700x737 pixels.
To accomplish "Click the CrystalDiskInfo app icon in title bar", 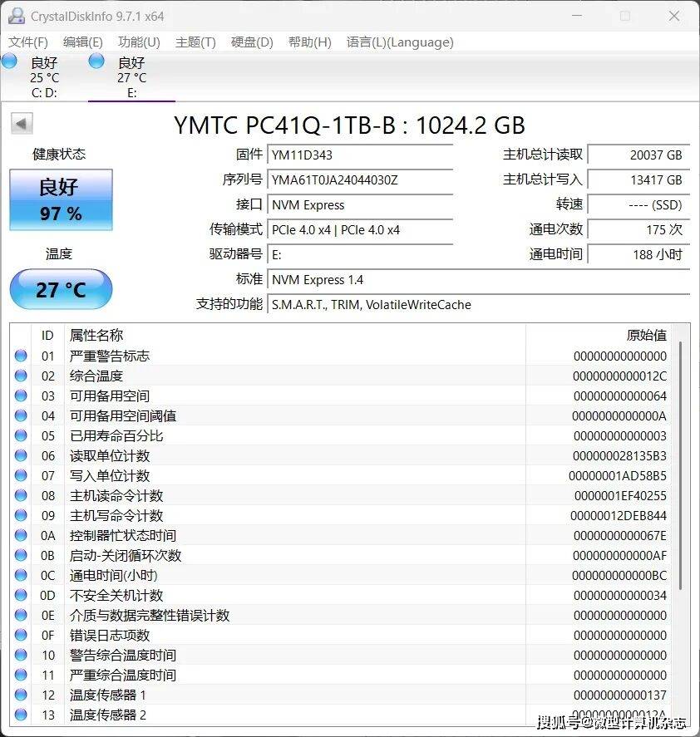I will [16, 16].
